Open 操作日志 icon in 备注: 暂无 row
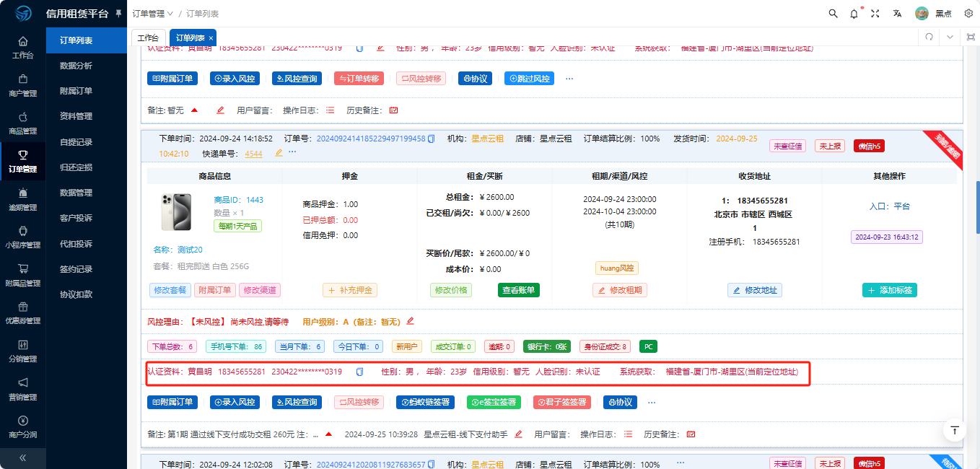The width and height of the screenshot is (980, 469). tap(331, 110)
